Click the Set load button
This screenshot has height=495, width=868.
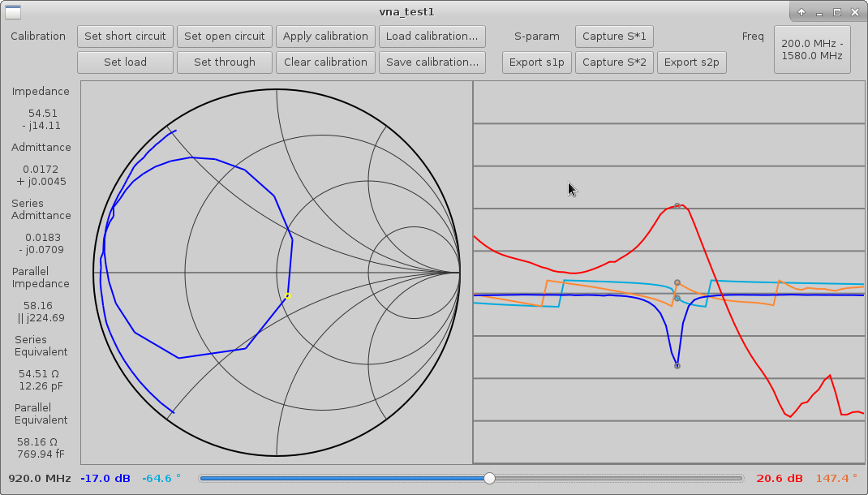[x=125, y=62]
